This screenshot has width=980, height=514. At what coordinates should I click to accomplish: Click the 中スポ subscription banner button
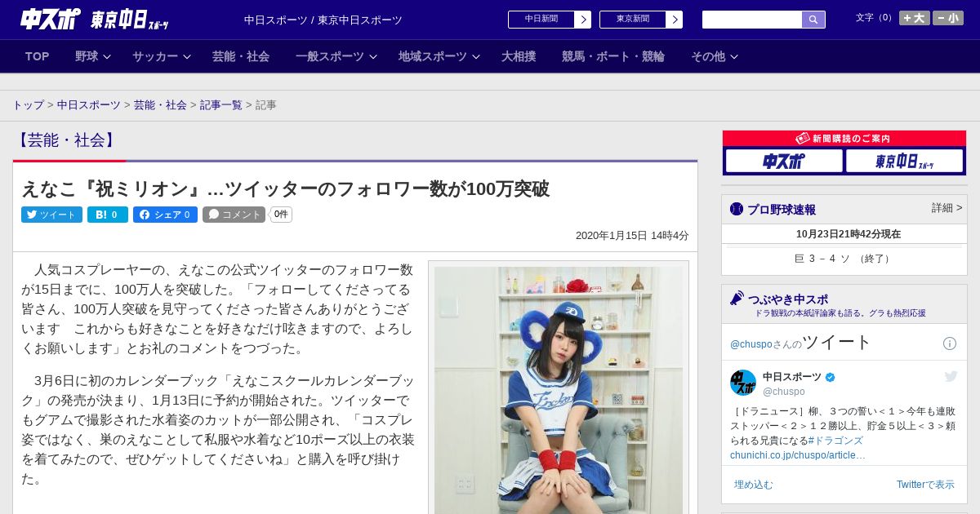[x=784, y=161]
